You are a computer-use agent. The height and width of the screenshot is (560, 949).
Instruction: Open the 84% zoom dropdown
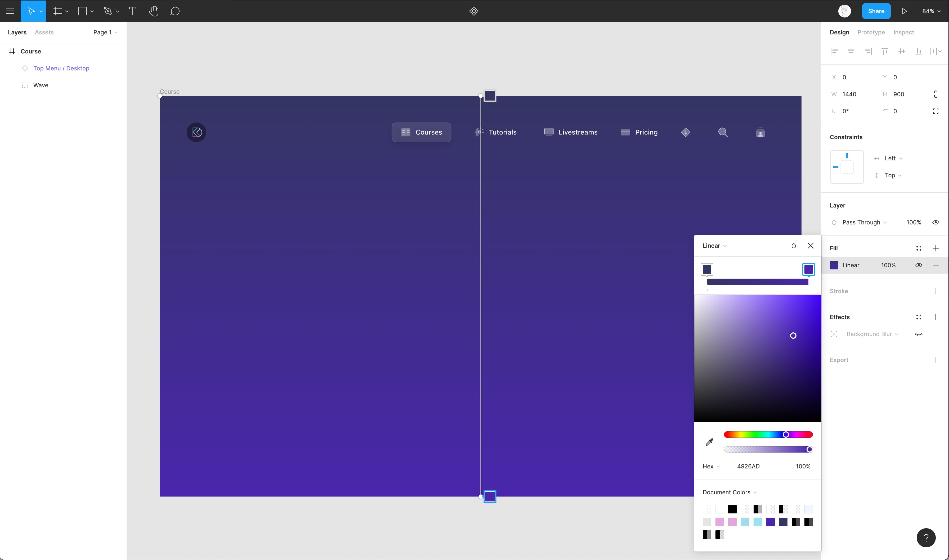[x=931, y=11]
